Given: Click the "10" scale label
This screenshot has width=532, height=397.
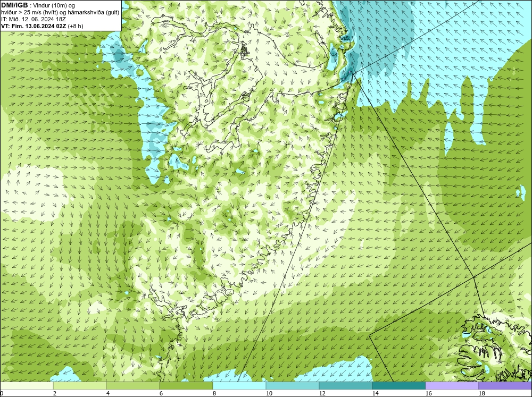Looking at the screenshot, I should tap(269, 393).
